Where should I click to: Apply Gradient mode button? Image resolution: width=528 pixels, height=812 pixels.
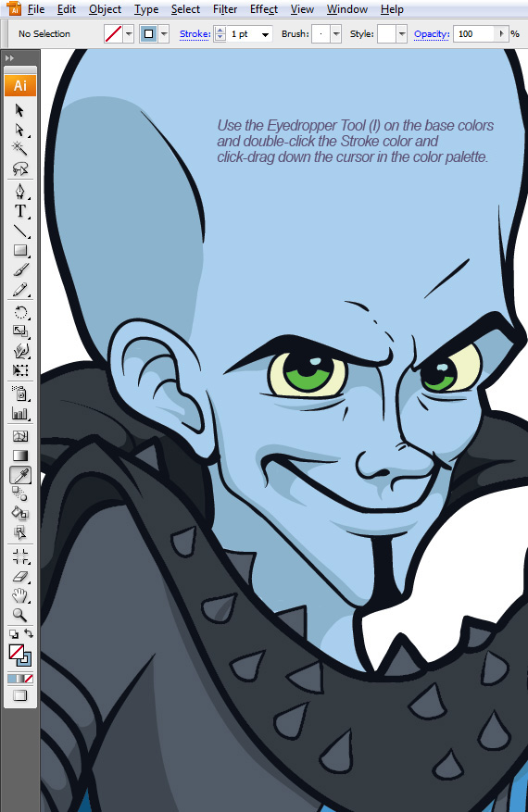[x=20, y=679]
